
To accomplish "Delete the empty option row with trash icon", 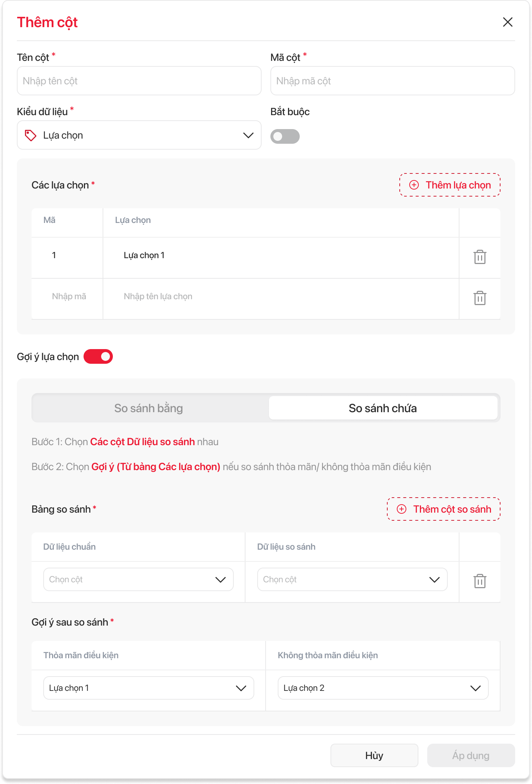I will tap(480, 298).
